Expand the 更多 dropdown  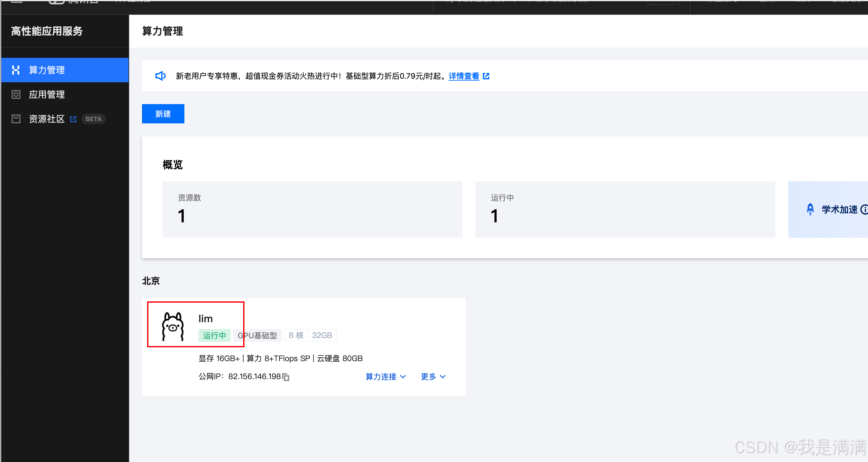(x=433, y=377)
